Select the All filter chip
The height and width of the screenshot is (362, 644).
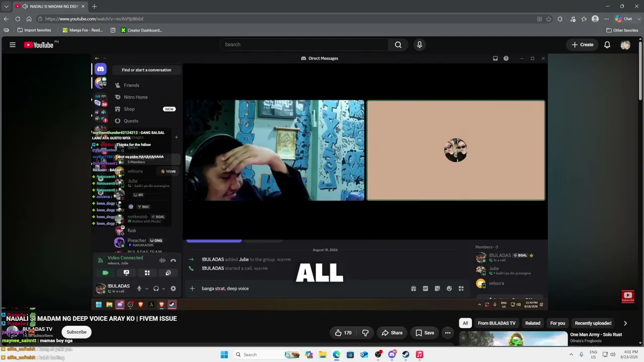465,323
